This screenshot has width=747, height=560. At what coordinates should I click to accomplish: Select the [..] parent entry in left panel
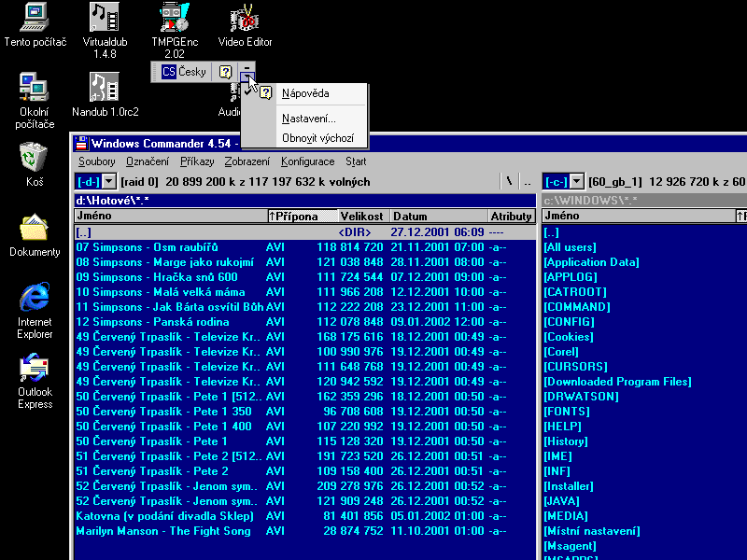(x=305, y=232)
